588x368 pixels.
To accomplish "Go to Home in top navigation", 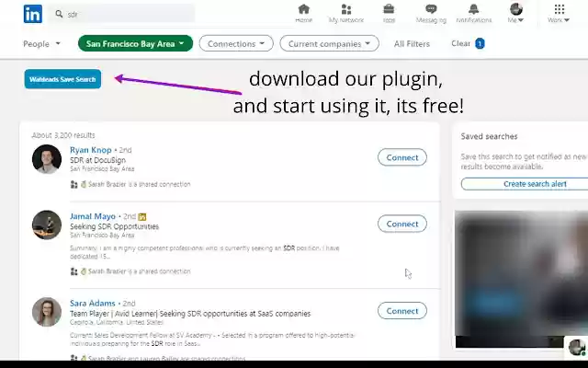I will tap(304, 14).
